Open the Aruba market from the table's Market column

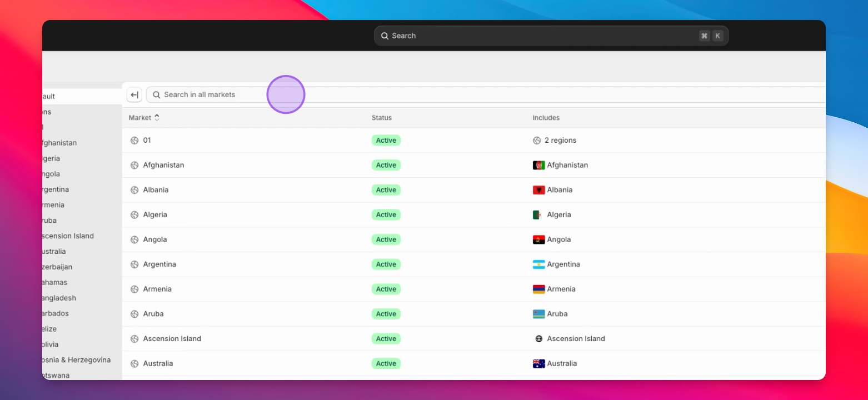click(153, 314)
